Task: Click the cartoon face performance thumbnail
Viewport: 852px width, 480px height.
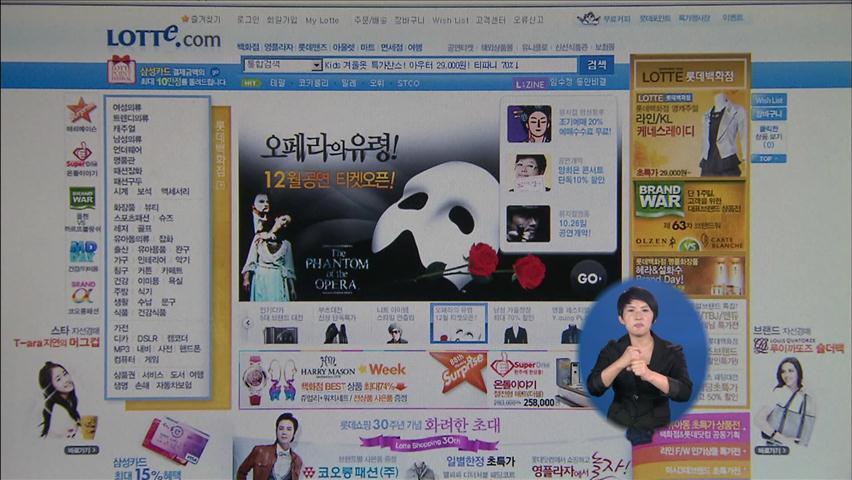Action: tap(529, 124)
